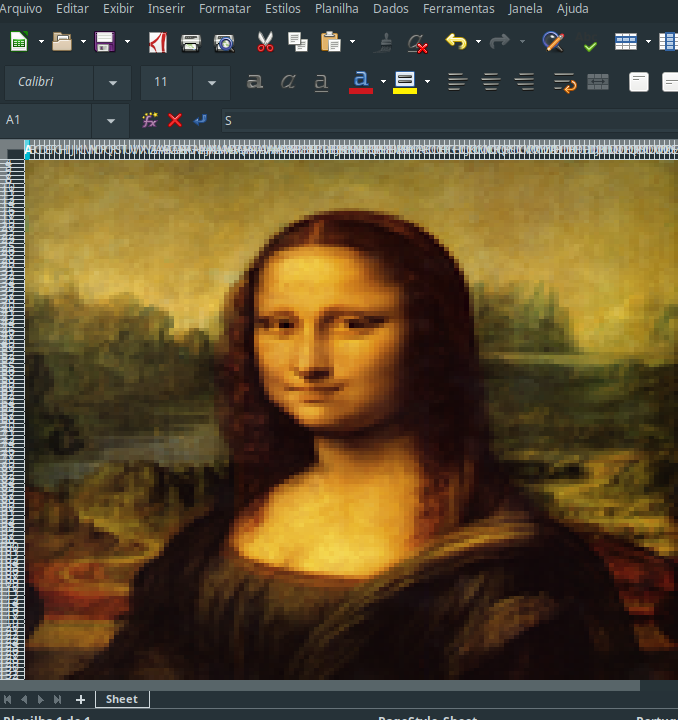Toggle Bold formatting
This screenshot has height=720, width=678.
255,82
